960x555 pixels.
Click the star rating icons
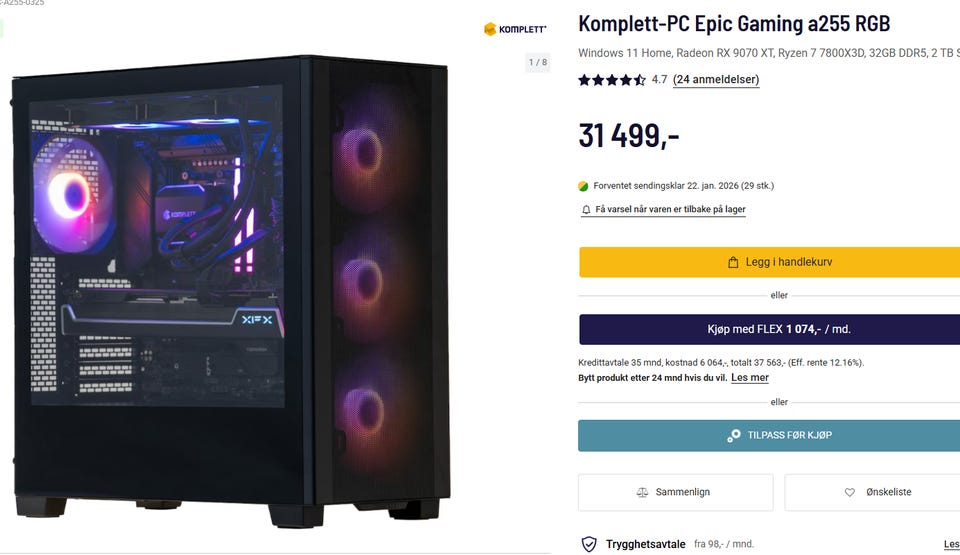612,80
